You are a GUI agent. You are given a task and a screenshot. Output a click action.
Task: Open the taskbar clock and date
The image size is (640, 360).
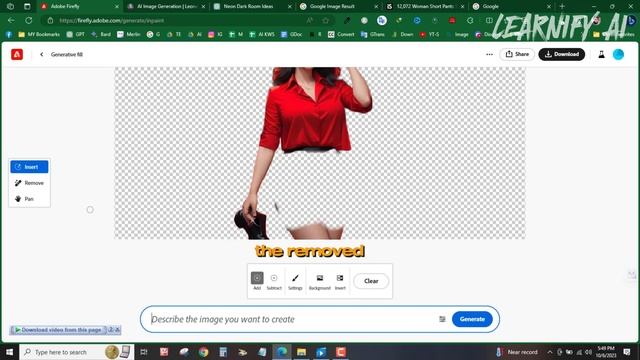(606, 352)
